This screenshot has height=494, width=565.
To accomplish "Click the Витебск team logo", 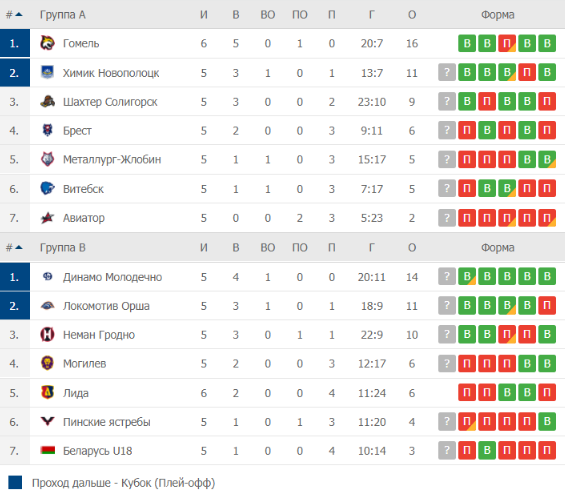I will pos(47,188).
